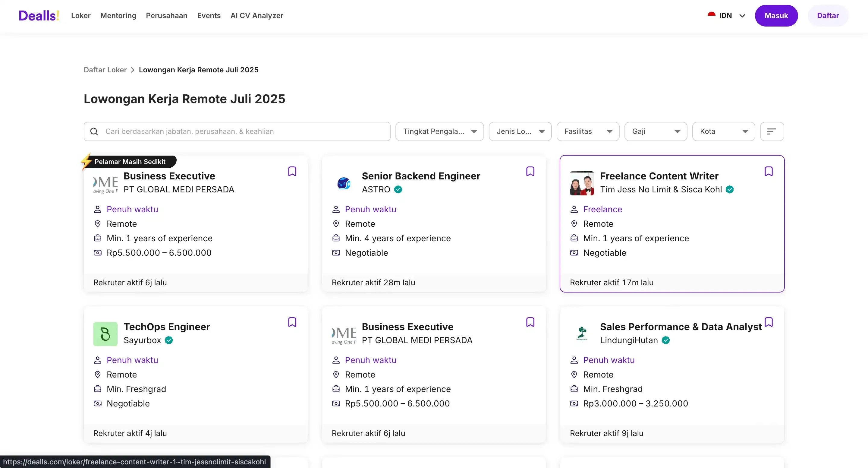This screenshot has height=468, width=868.
Task: Open the Kota city filter dropdown
Action: tap(723, 131)
